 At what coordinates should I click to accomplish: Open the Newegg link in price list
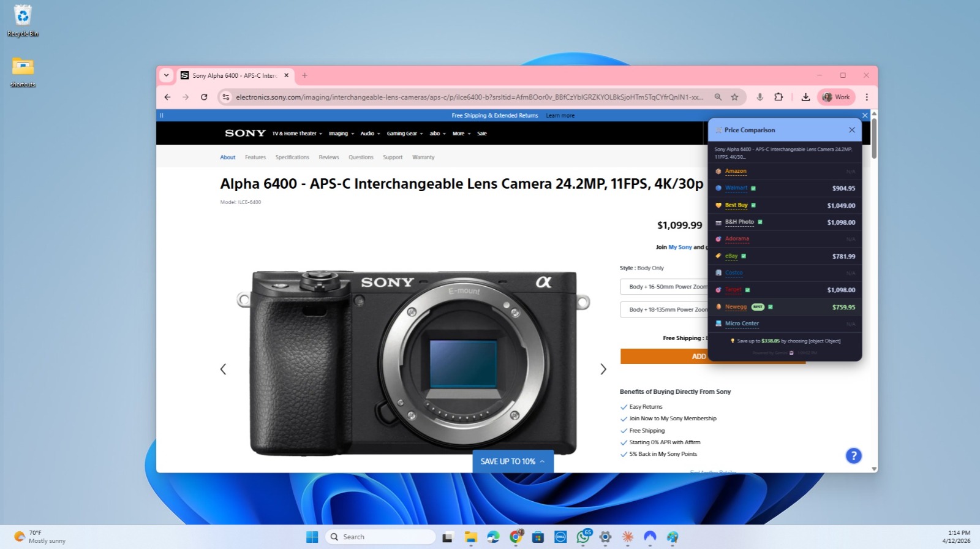tap(736, 307)
